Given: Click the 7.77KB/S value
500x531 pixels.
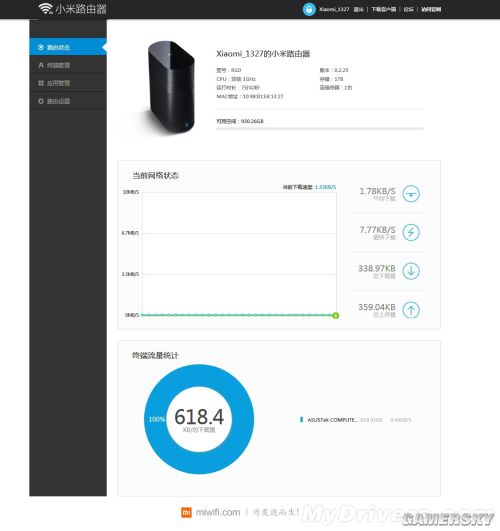Looking at the screenshot, I should click(377, 230).
